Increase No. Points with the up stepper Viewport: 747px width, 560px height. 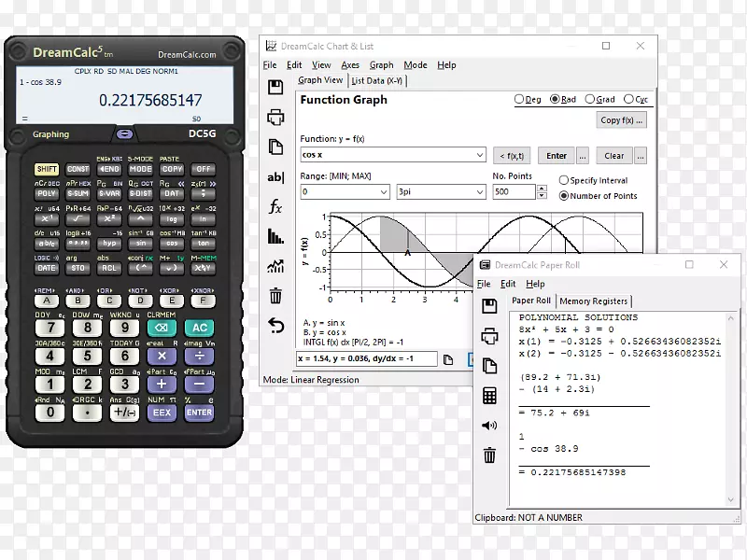tap(542, 189)
